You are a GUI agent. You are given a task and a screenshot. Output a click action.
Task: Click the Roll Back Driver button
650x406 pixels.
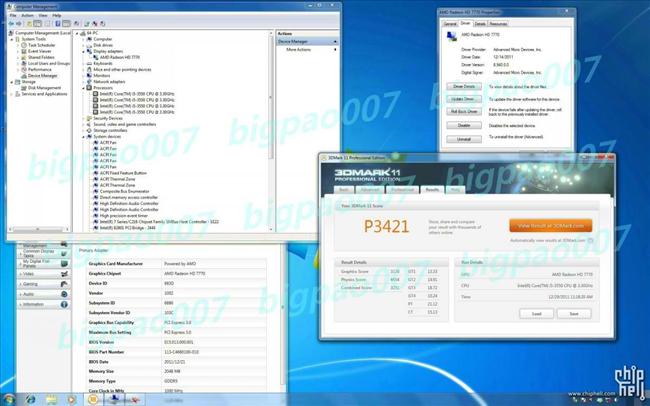click(464, 112)
